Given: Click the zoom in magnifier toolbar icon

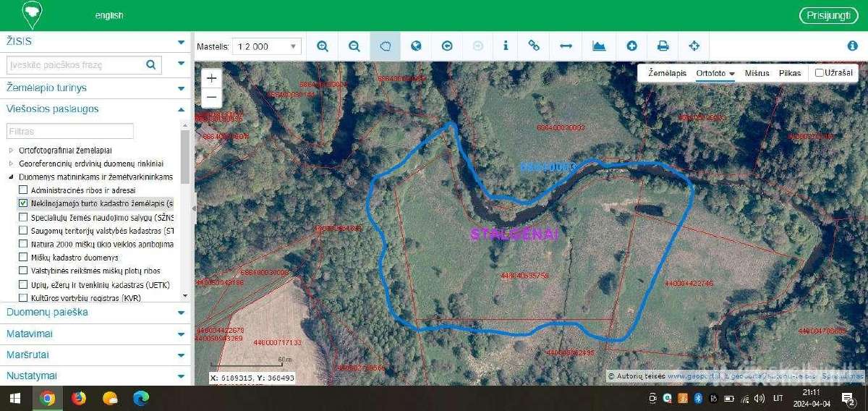Looking at the screenshot, I should click(323, 46).
